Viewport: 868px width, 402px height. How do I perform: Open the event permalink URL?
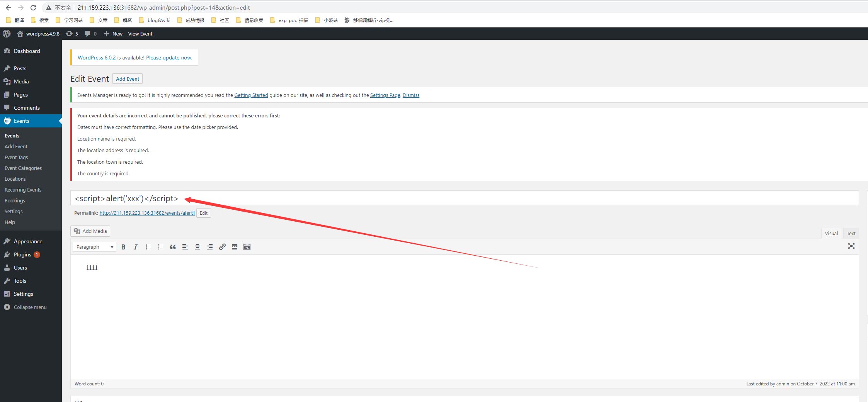click(x=147, y=213)
